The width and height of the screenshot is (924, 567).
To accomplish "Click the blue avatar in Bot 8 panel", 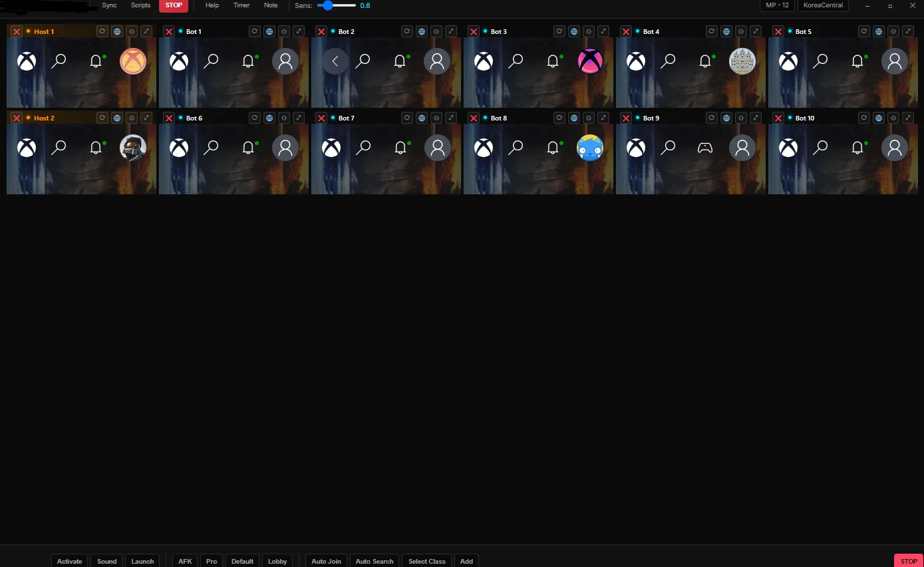I will [x=590, y=148].
